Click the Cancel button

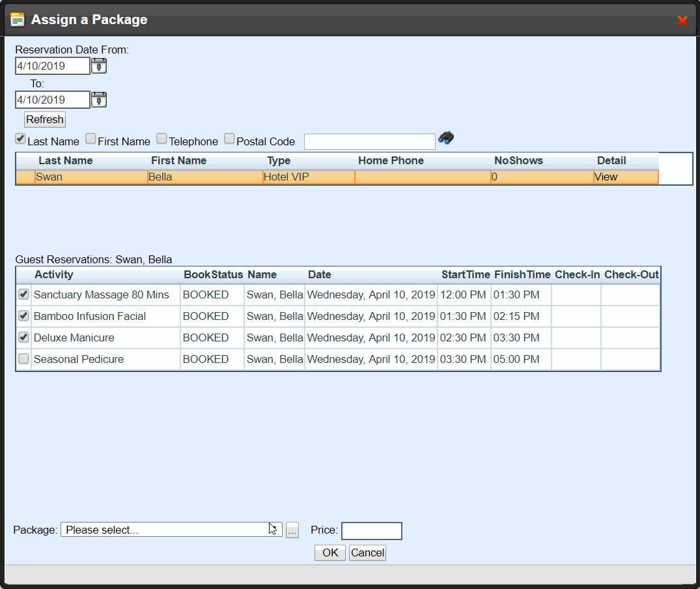[x=367, y=553]
